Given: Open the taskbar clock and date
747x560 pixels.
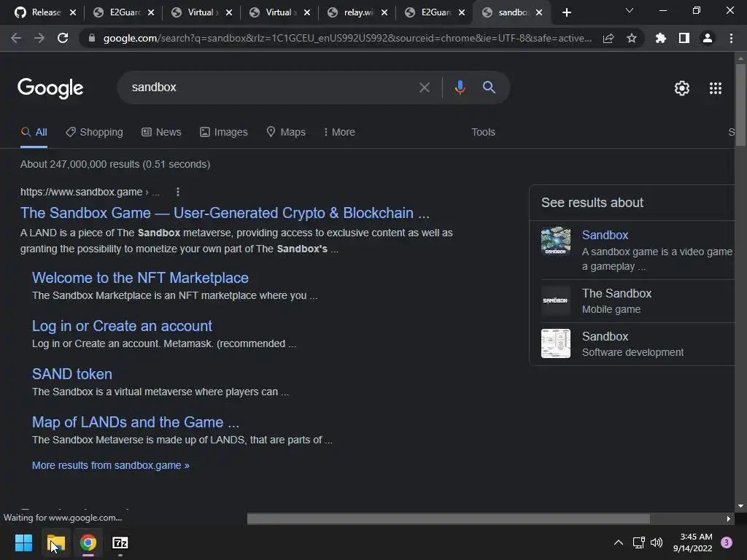Looking at the screenshot, I should click(x=693, y=542).
